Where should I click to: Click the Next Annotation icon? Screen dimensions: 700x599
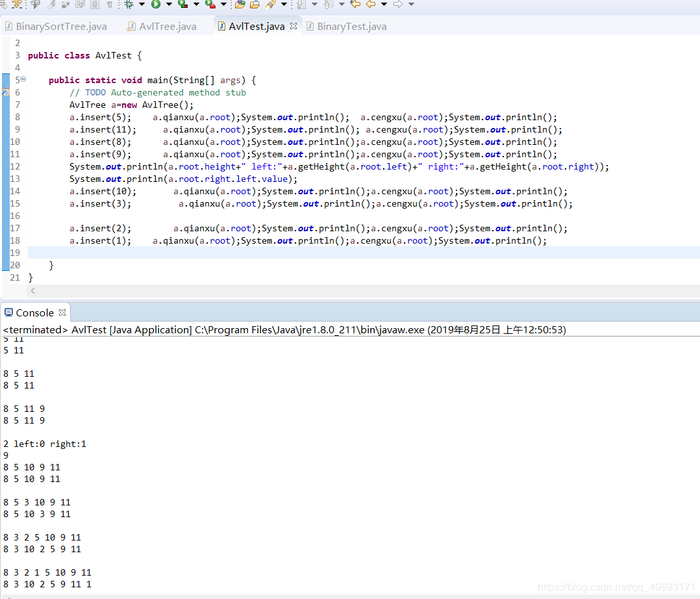[x=302, y=5]
